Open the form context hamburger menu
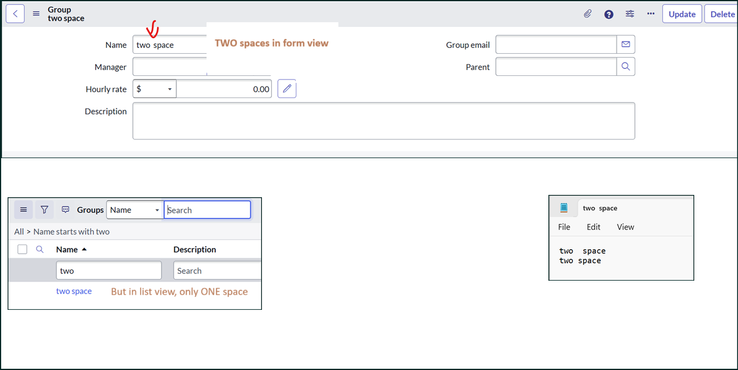The height and width of the screenshot is (370, 738). pos(36,14)
